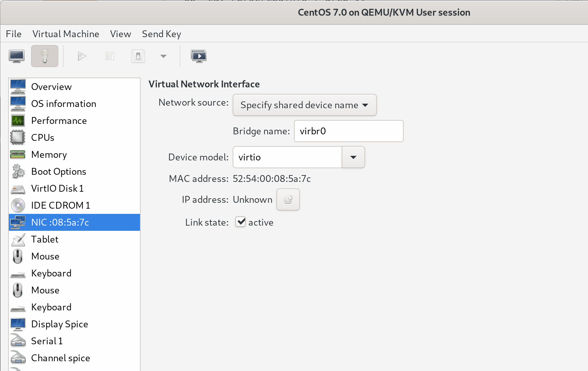Viewport: 588px width, 371px height.
Task: Click the Unknown IP address value
Action: click(253, 200)
